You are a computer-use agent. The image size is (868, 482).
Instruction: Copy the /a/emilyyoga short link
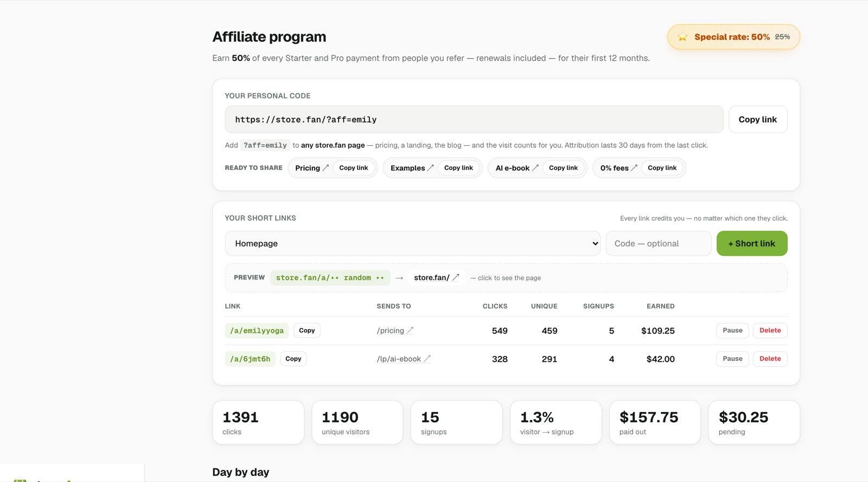click(x=307, y=330)
